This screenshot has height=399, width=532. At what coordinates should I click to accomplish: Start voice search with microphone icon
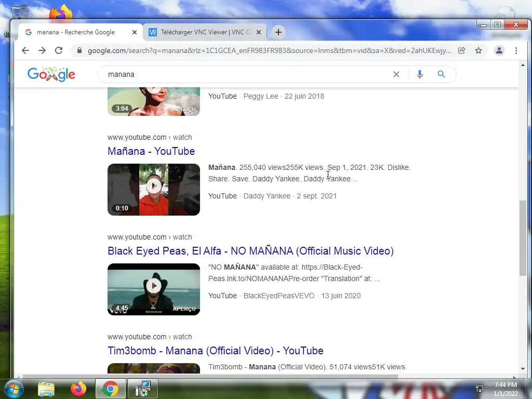click(x=420, y=74)
